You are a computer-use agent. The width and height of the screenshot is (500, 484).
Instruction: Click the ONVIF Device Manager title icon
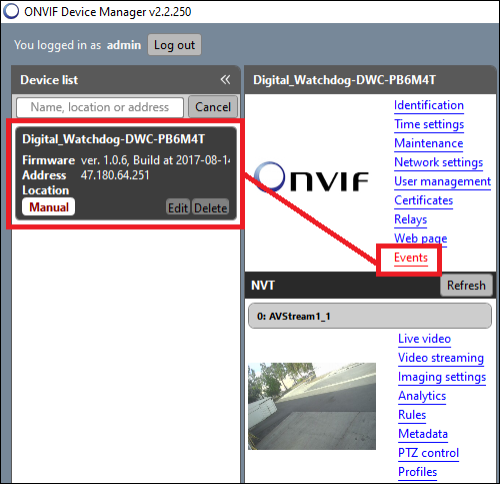[x=11, y=11]
